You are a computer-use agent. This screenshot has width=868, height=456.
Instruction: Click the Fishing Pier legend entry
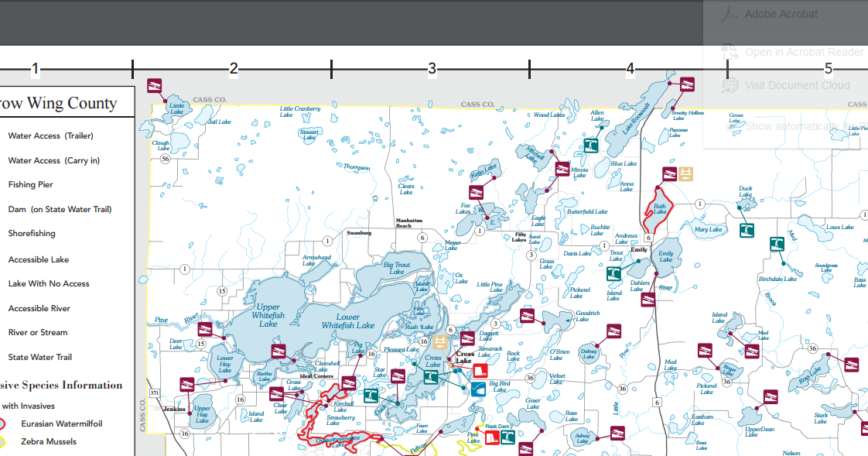(30, 184)
